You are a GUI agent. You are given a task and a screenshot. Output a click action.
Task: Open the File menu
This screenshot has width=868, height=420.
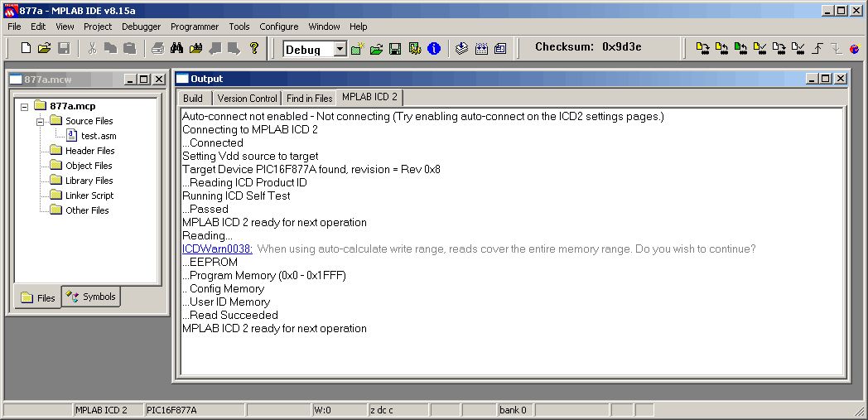point(14,27)
